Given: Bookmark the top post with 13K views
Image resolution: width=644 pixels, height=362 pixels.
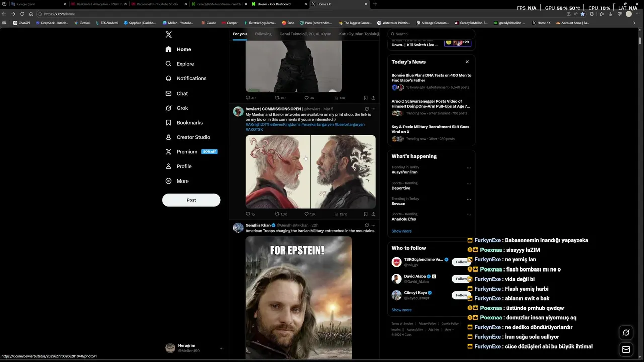Looking at the screenshot, I should [x=366, y=98].
